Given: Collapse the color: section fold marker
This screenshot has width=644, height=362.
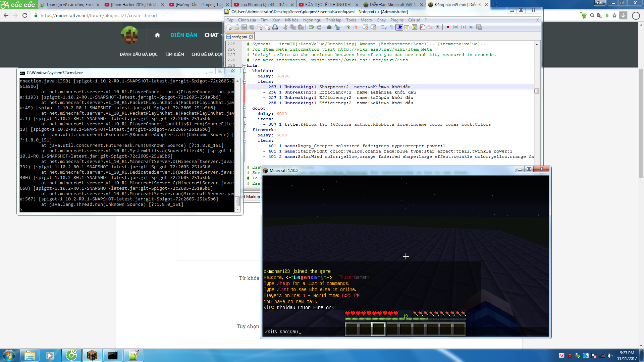Looking at the screenshot, I should pos(245,108).
